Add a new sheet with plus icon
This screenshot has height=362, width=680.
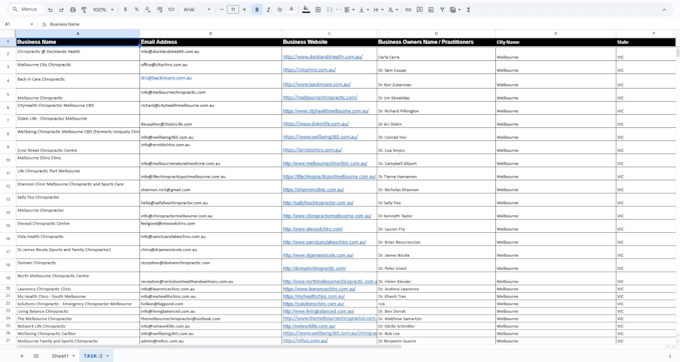coord(22,356)
